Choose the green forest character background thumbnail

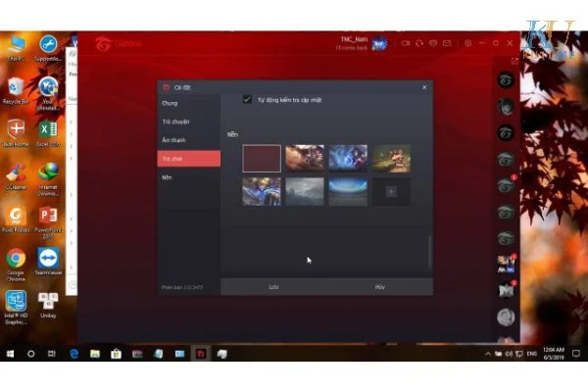click(391, 159)
